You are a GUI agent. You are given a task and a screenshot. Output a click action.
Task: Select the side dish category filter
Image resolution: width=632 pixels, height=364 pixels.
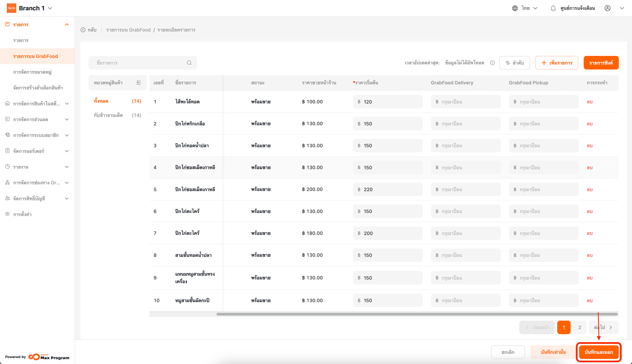108,115
